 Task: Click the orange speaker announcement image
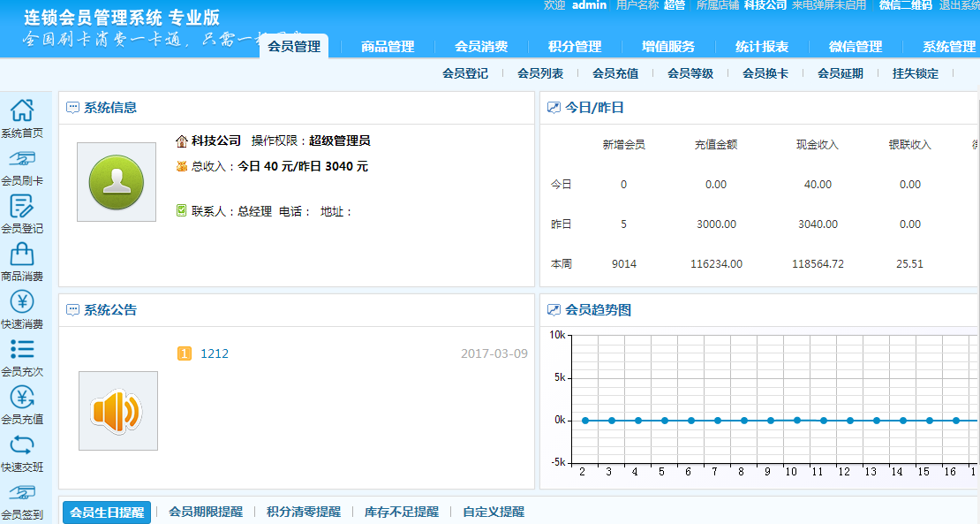(117, 411)
